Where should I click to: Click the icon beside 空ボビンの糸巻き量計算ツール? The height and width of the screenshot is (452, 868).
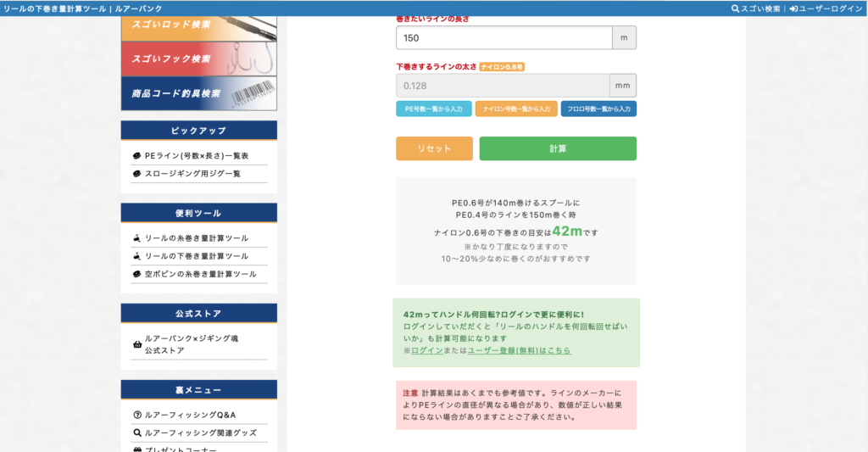click(x=136, y=274)
